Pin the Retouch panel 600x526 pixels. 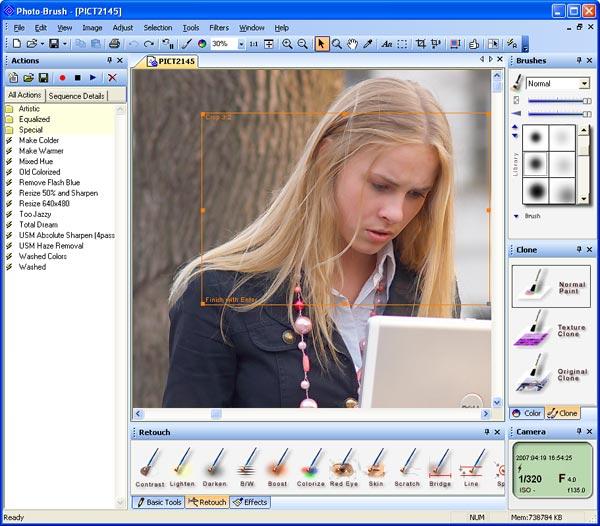tap(487, 432)
